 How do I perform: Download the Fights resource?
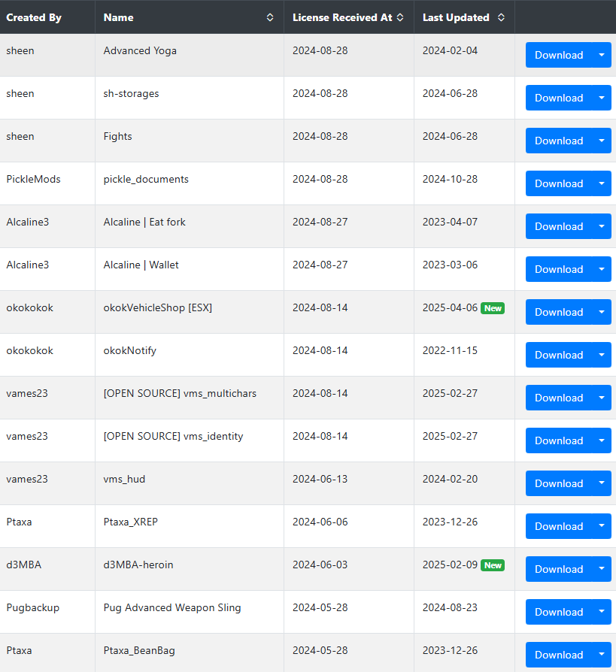click(559, 141)
